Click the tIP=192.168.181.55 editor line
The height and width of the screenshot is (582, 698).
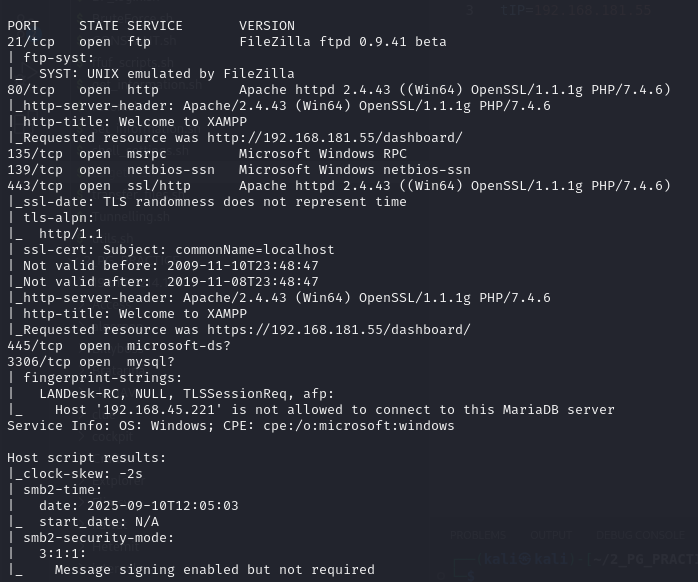576,10
